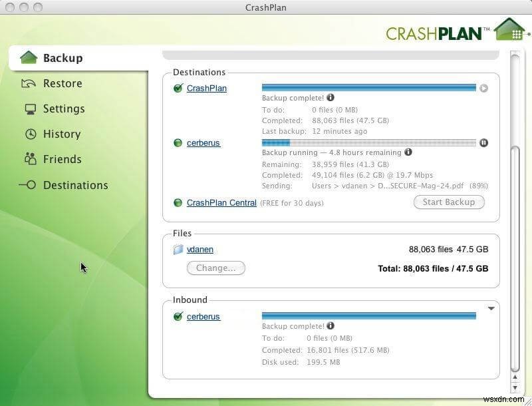Image resolution: width=532 pixels, height=406 pixels.
Task: Select the Backup house icon in sidebar
Action: [29, 57]
